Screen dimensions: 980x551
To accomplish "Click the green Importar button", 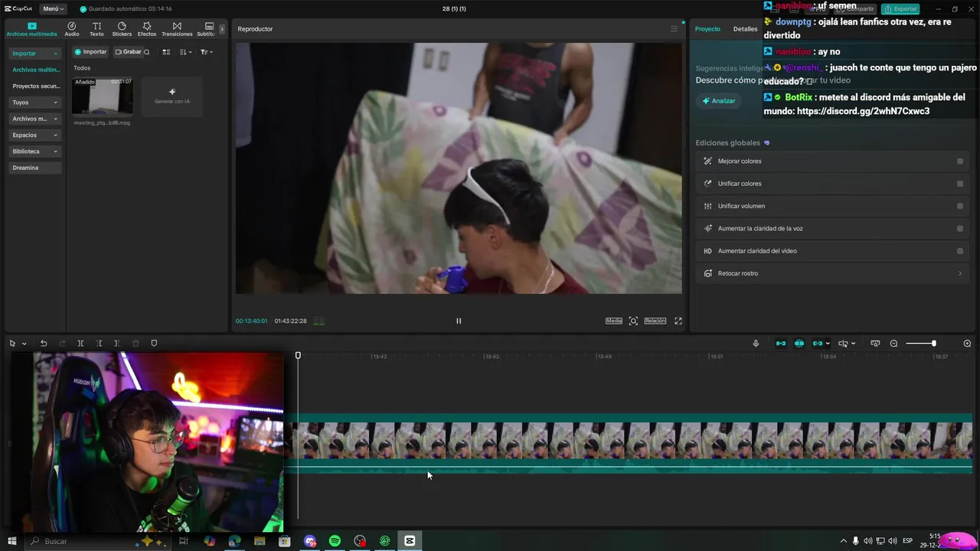I will click(90, 52).
